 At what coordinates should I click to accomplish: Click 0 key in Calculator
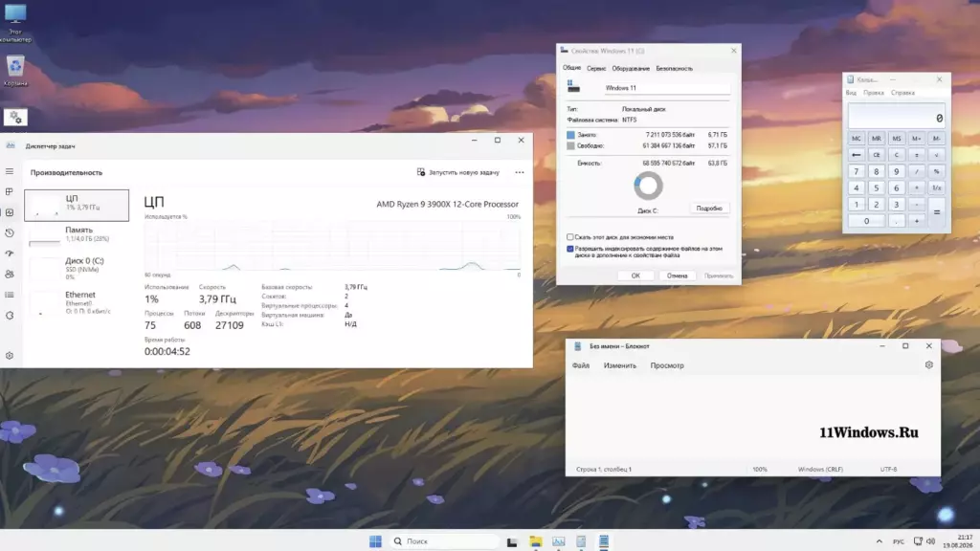point(866,221)
